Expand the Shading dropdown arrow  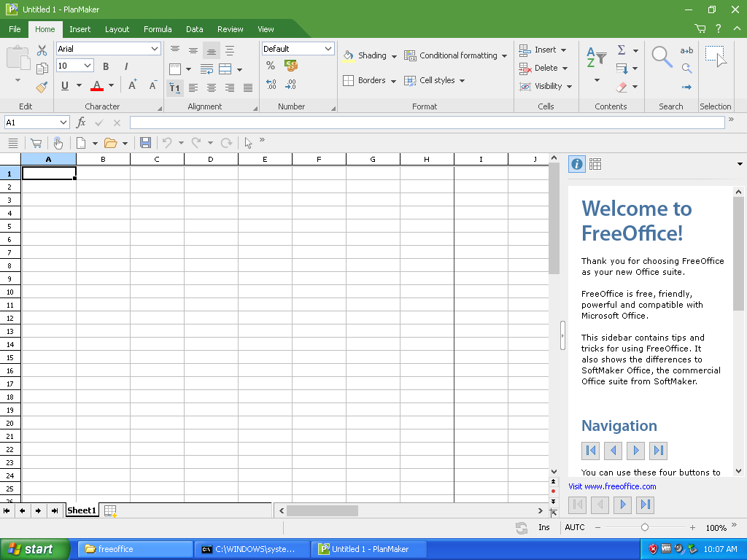[394, 56]
